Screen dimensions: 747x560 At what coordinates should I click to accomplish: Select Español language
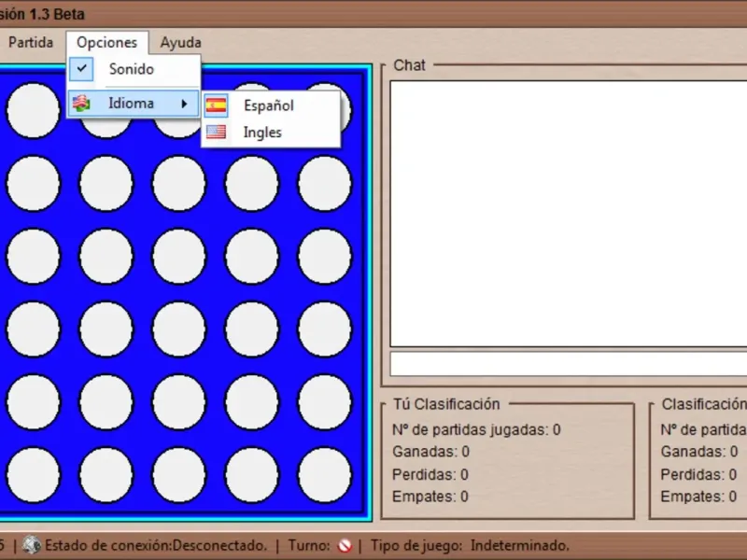[271, 105]
